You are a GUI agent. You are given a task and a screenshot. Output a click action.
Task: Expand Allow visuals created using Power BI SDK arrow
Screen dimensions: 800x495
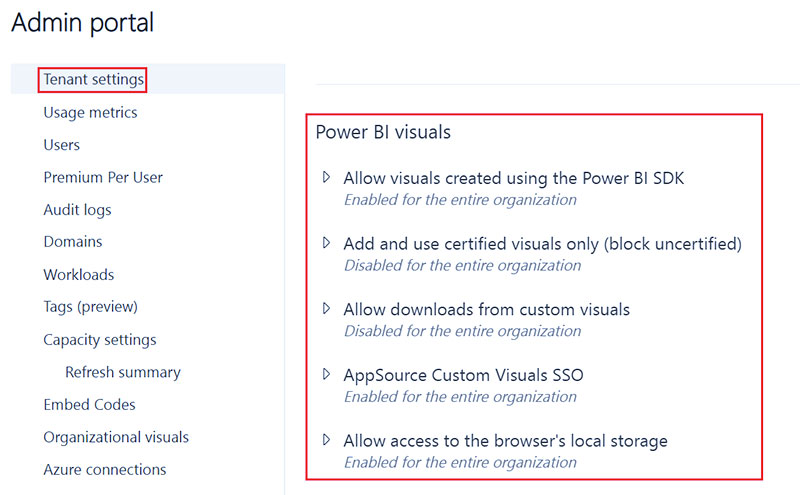click(327, 177)
